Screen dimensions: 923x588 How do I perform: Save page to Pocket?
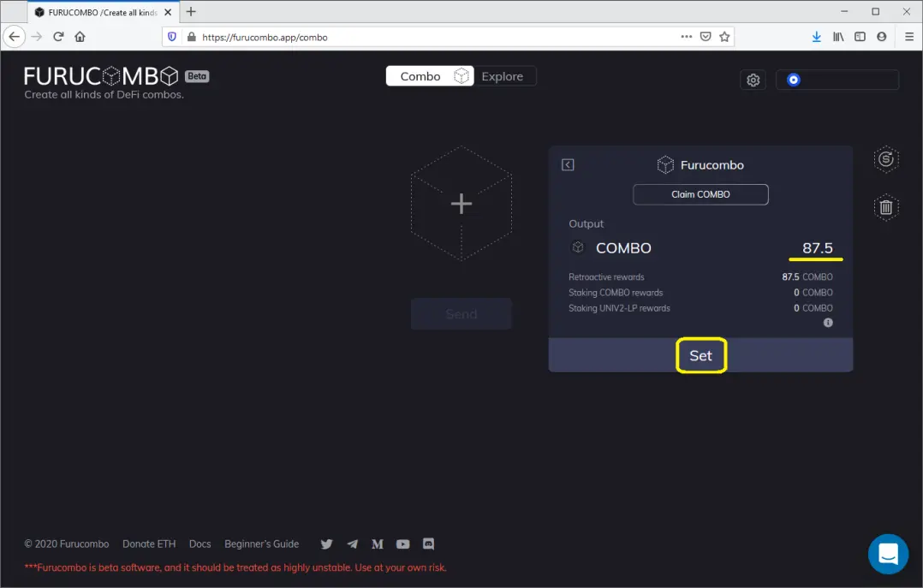click(706, 37)
